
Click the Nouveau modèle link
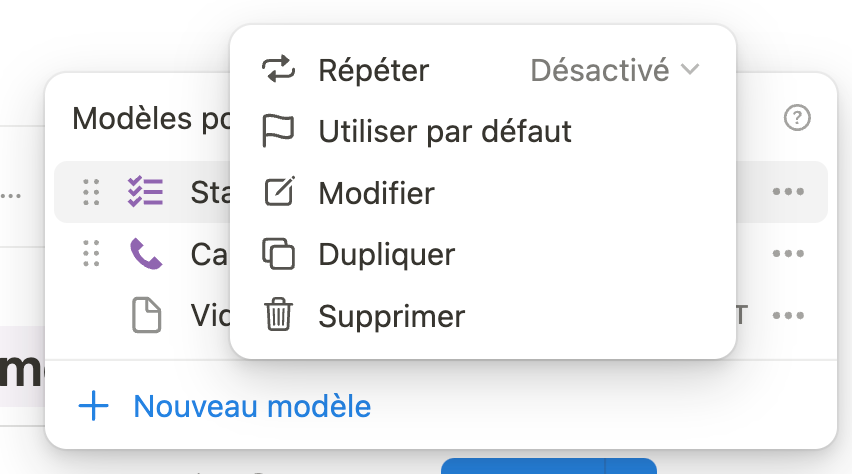coord(252,407)
